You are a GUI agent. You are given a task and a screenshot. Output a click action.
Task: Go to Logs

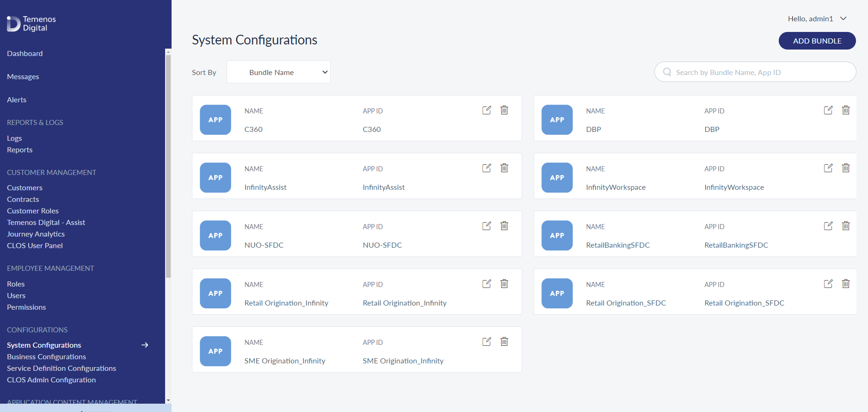14,138
